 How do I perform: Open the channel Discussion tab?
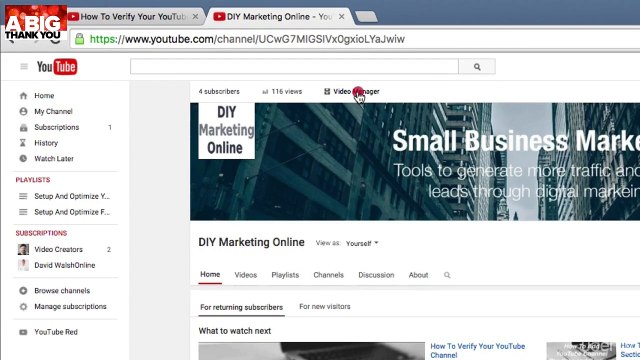coord(376,275)
